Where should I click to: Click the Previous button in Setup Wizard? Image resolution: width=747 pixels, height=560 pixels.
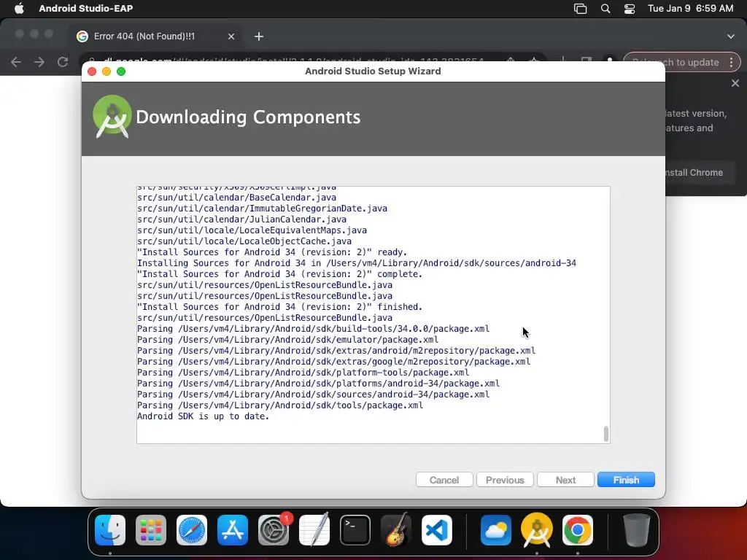tap(505, 480)
